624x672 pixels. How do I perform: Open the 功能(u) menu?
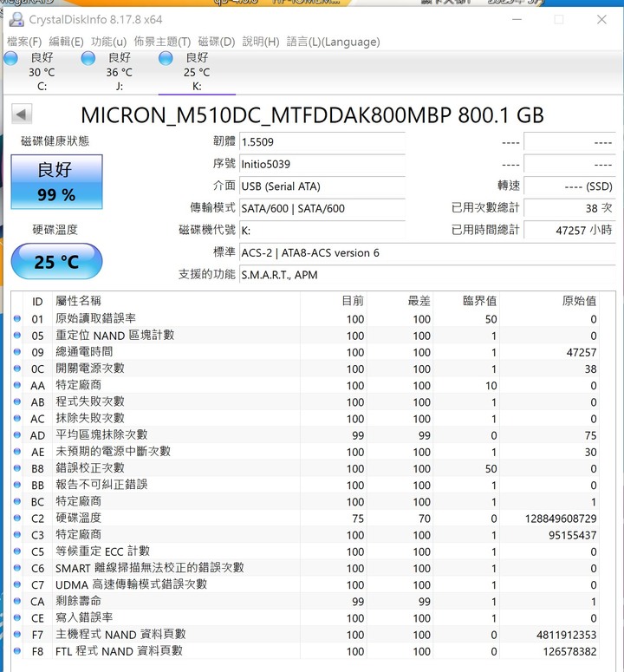pos(109,42)
